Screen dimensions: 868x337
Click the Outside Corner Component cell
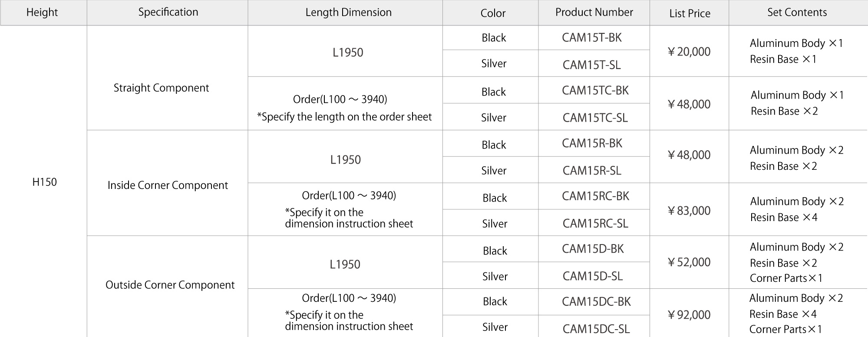click(x=170, y=285)
